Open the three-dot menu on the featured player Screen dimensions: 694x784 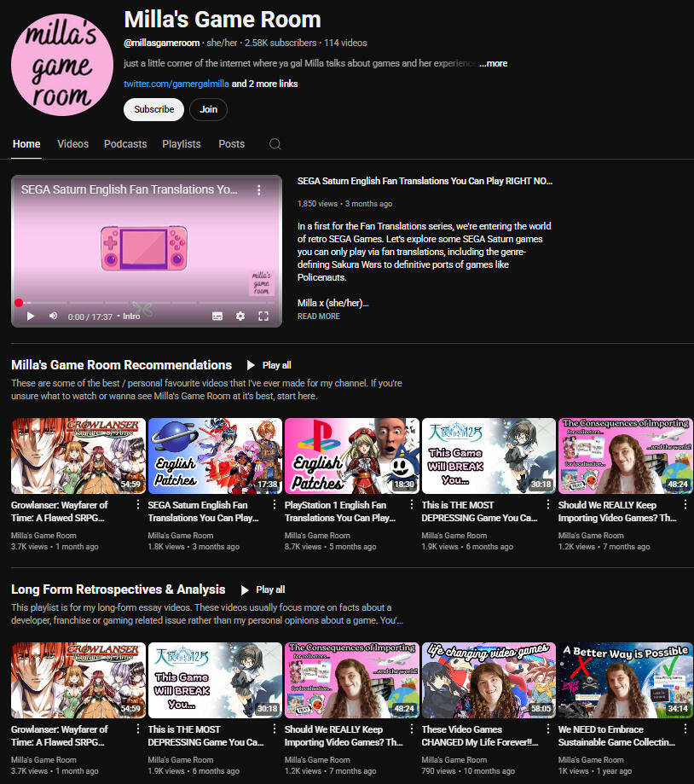click(259, 190)
